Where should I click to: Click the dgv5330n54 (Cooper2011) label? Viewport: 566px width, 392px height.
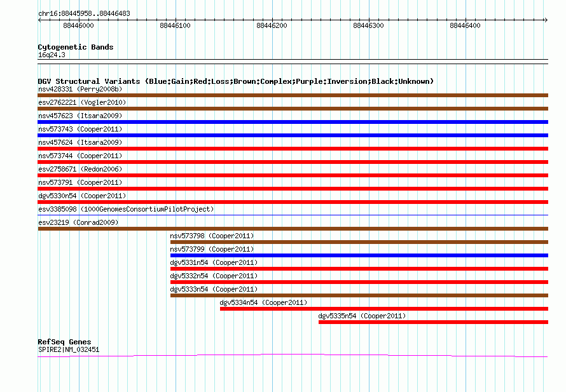(x=82, y=196)
